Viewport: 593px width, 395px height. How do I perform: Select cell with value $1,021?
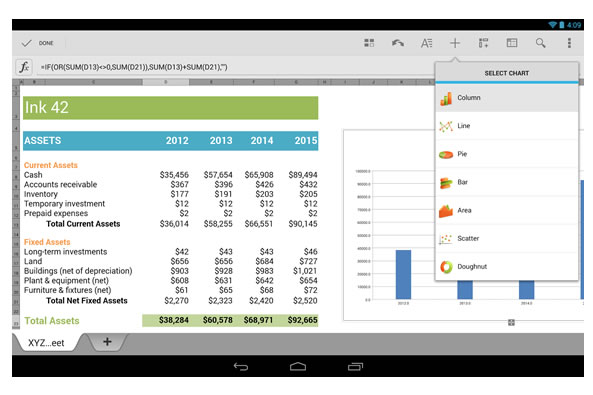(x=305, y=271)
